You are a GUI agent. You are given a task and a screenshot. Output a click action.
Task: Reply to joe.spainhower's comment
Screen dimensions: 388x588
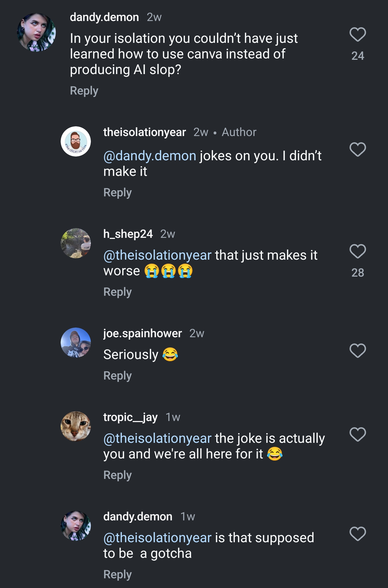[x=118, y=376]
